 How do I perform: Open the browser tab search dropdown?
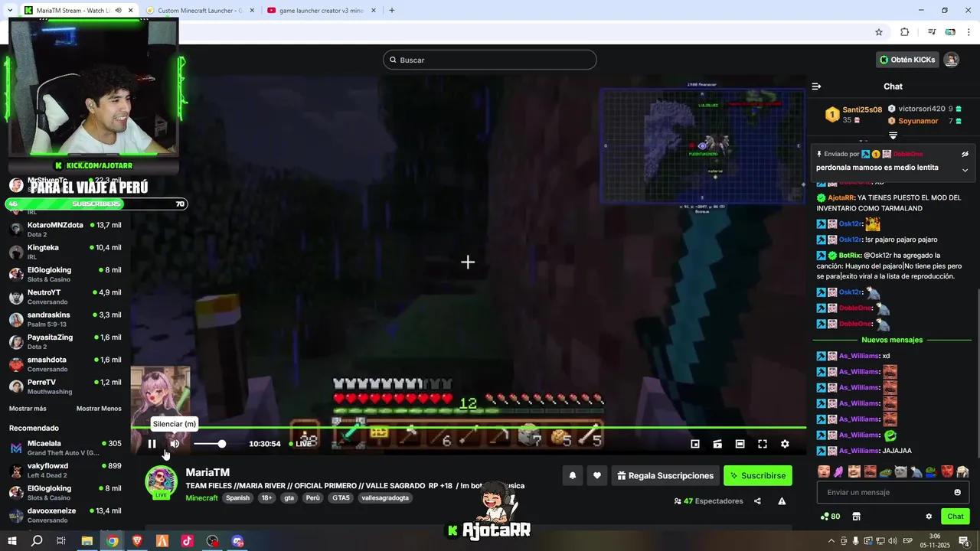click(x=8, y=11)
